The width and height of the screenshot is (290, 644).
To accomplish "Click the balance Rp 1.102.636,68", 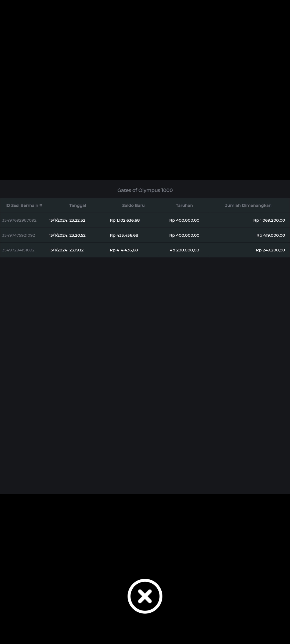I will tap(125, 220).
